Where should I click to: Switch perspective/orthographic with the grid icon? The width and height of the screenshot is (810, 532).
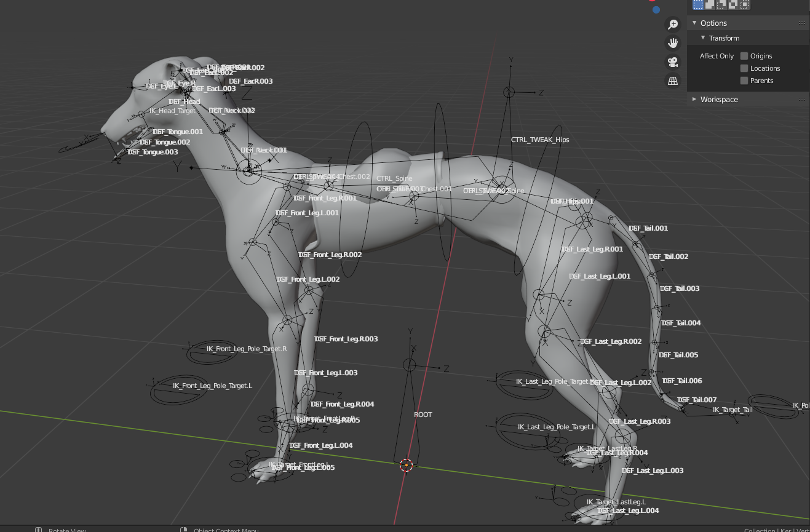click(673, 81)
